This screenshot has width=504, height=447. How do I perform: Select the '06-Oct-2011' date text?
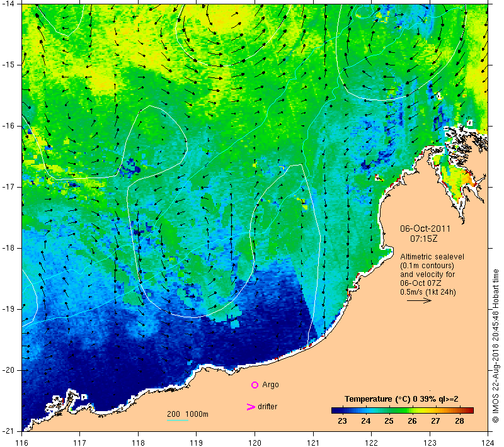(x=425, y=229)
